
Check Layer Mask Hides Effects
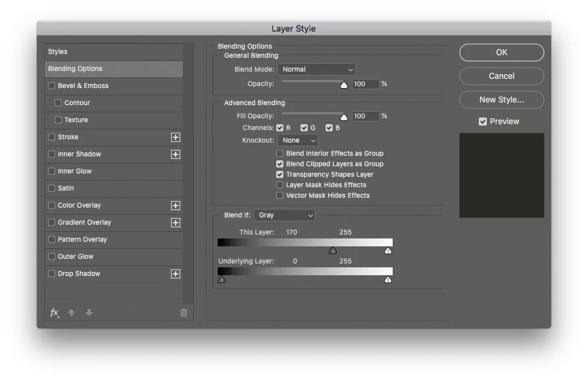pyautogui.click(x=280, y=185)
